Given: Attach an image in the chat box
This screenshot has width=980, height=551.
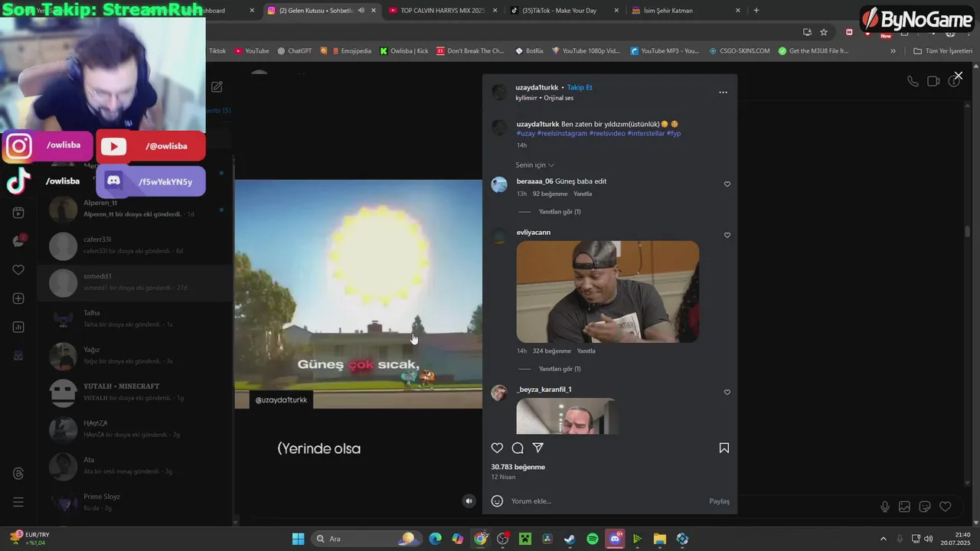Looking at the screenshot, I should coord(904,507).
